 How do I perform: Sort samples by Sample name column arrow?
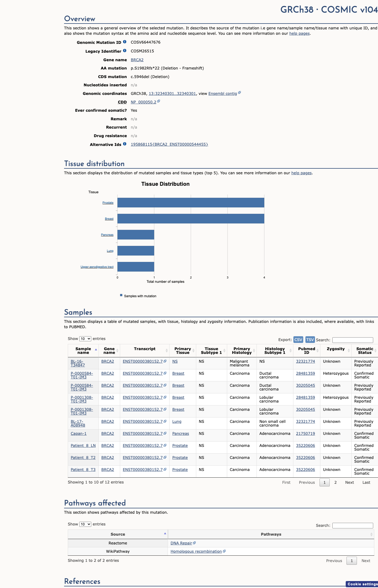pyautogui.click(x=96, y=350)
